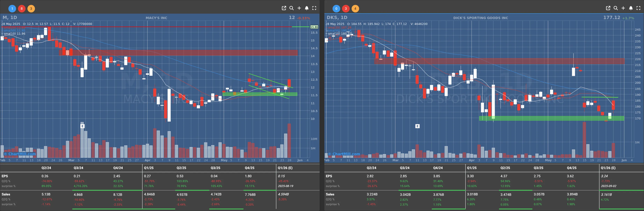
Task: Click the red badge showing 8 on Macy's panel
Action: click(21, 9)
